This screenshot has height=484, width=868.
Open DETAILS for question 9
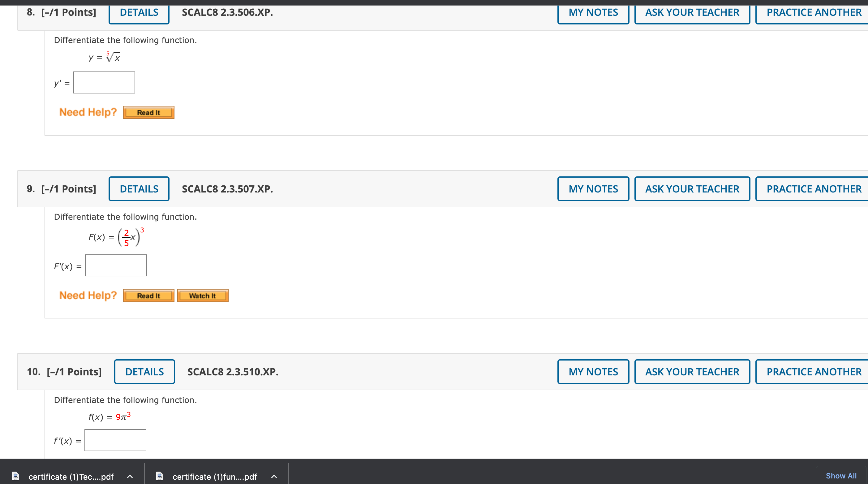(x=139, y=189)
